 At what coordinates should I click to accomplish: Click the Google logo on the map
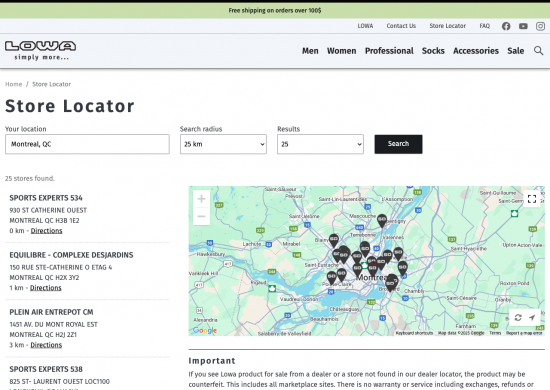pyautogui.click(x=205, y=330)
